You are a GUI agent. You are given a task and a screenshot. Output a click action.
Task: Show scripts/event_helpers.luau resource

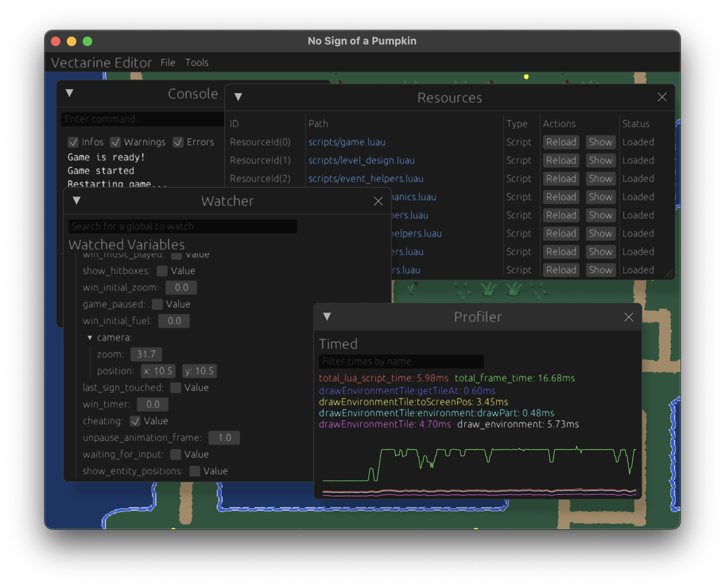[601, 179]
